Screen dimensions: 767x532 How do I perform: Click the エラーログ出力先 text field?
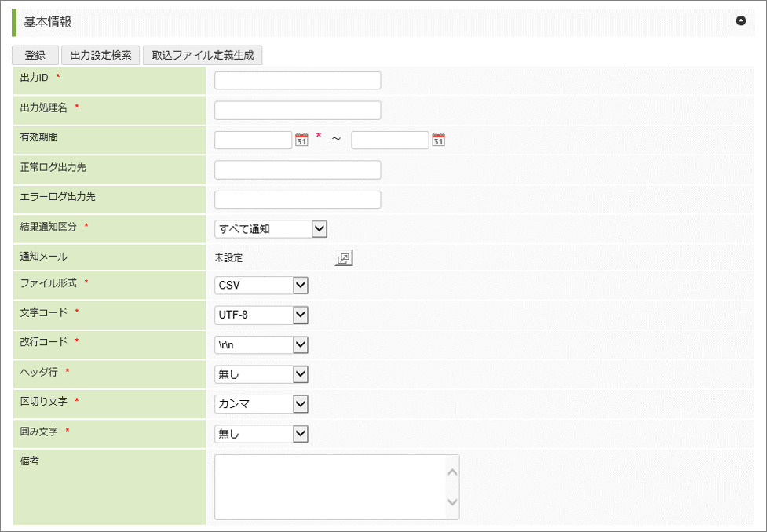(x=298, y=199)
